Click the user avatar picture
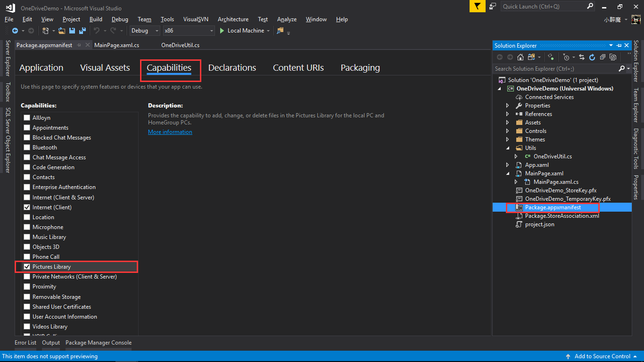This screenshot has width=644, height=362. tap(636, 19)
